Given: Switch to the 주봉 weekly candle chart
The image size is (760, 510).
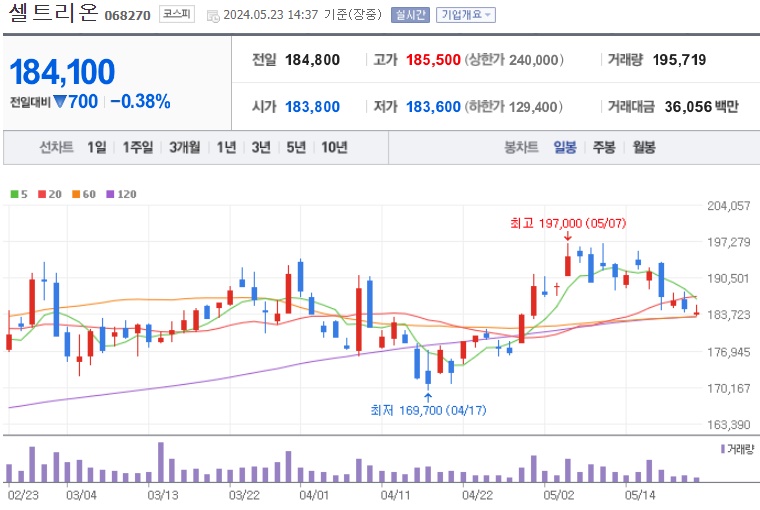Looking at the screenshot, I should 604,147.
